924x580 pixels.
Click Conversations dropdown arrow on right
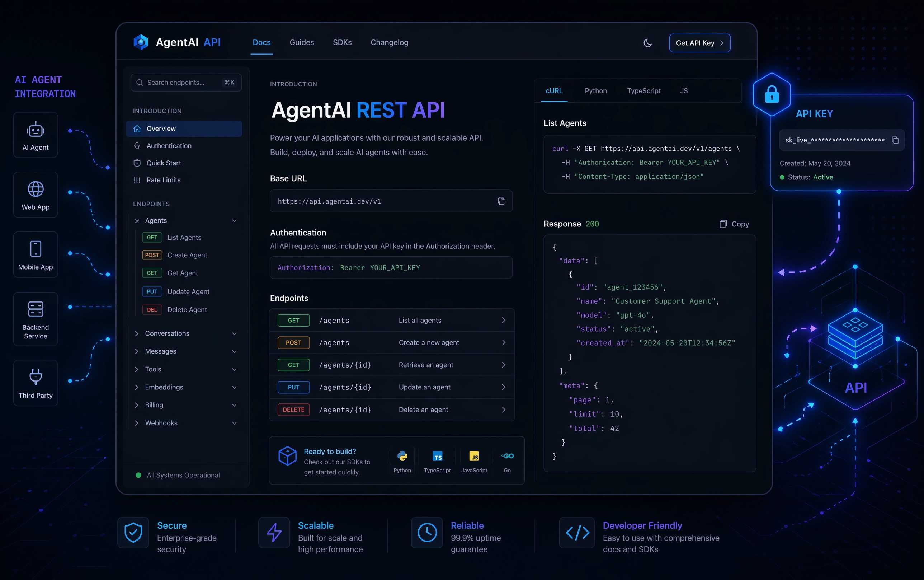[x=234, y=334]
